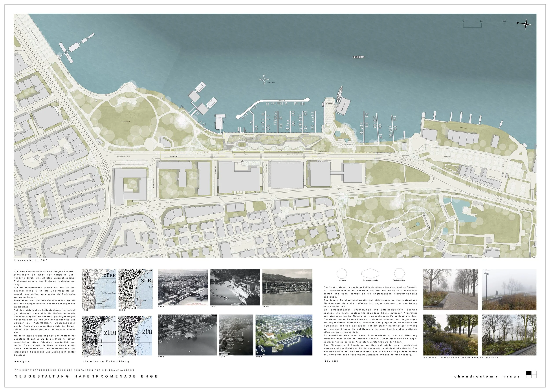Click the cross-shaped Wasserspiel symbol on the lake
The image size is (550, 392).
[264, 79]
